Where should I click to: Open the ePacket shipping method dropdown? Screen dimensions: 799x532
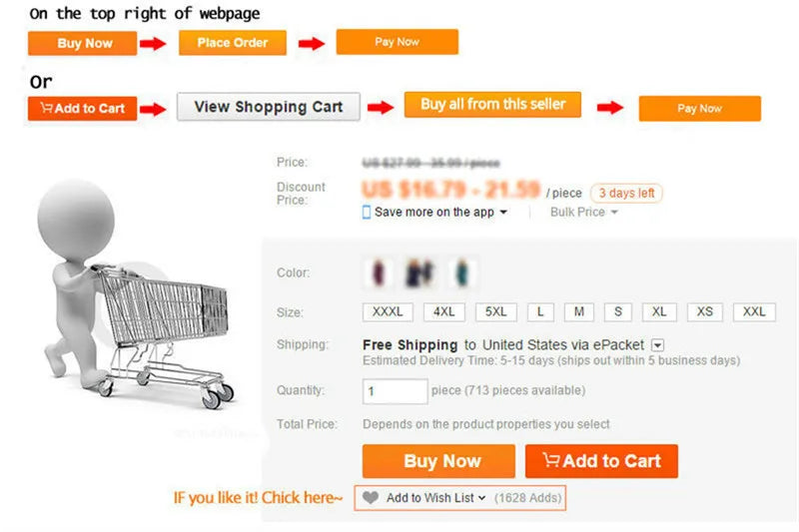click(x=657, y=345)
